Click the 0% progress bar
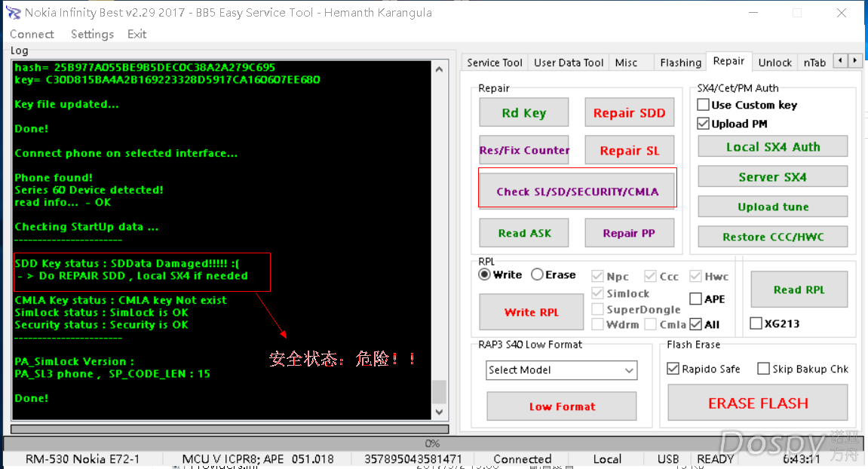The image size is (868, 469). (432, 443)
